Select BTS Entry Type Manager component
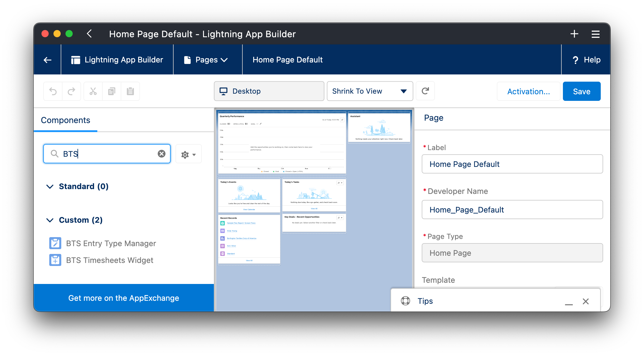The image size is (644, 356). (x=111, y=243)
